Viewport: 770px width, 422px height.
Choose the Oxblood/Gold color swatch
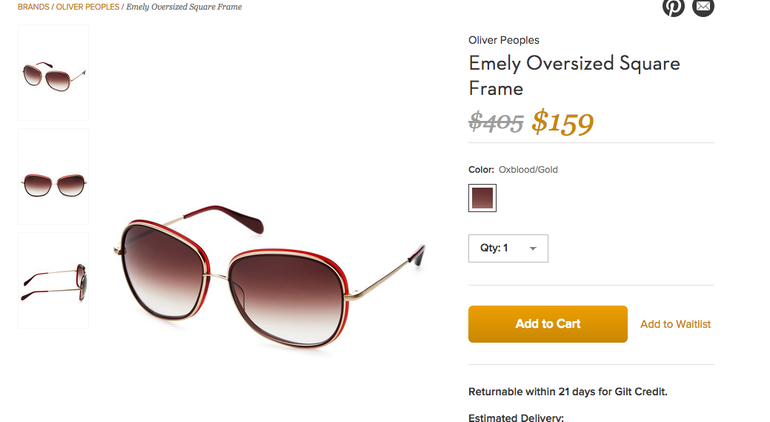click(x=482, y=198)
